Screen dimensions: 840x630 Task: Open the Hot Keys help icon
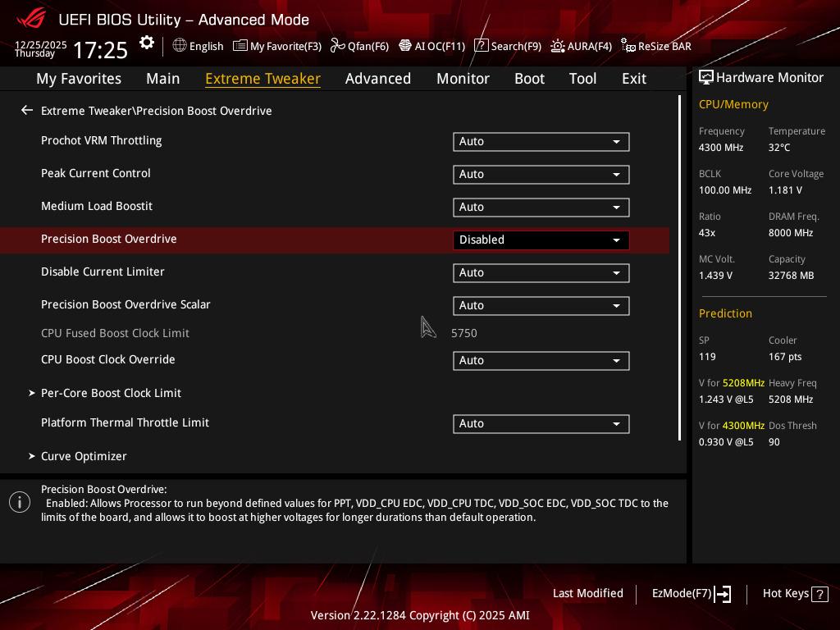coord(819,594)
